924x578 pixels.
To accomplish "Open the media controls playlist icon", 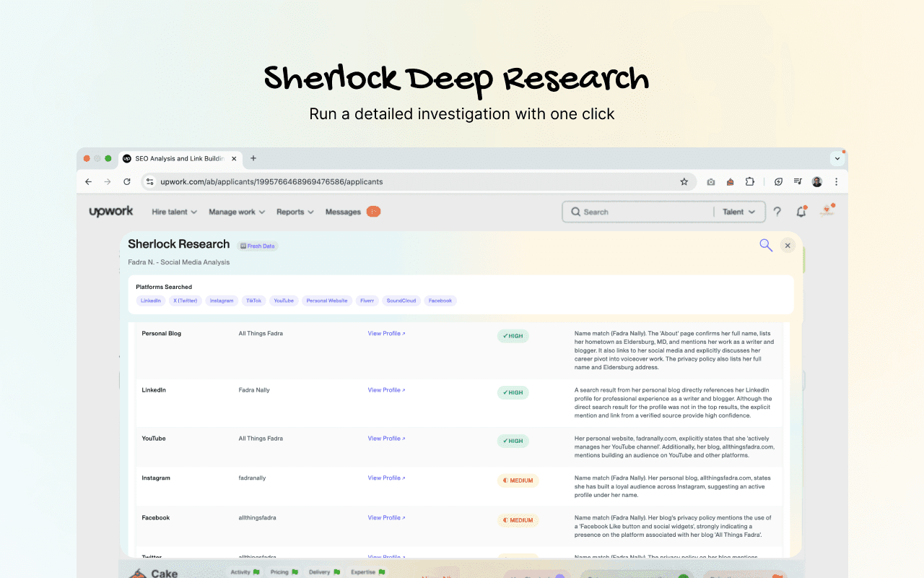I will (x=798, y=182).
